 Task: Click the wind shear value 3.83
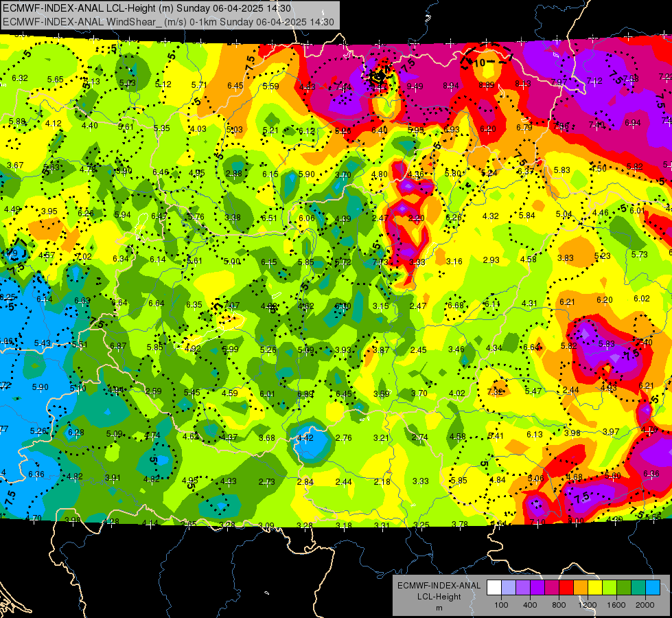[566, 257]
